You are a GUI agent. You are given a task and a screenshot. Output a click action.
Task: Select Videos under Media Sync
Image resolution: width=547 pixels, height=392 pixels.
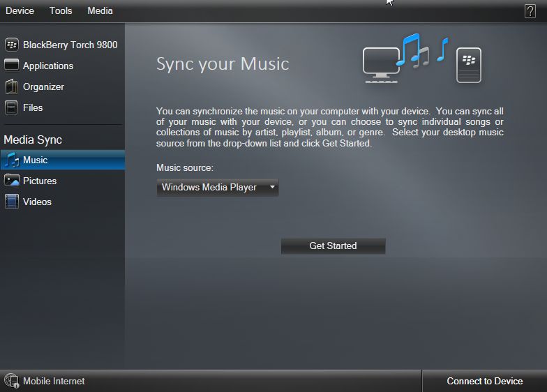(x=37, y=202)
